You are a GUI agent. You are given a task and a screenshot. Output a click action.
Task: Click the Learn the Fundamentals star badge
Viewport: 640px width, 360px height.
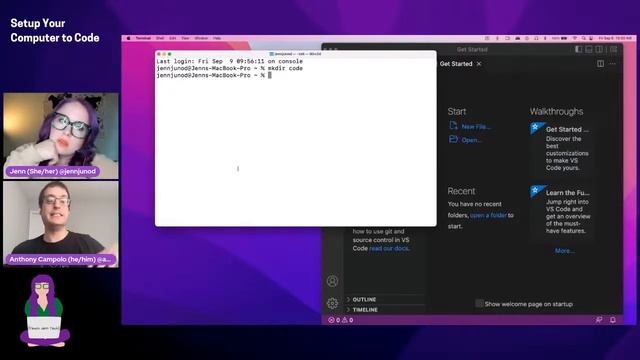(536, 191)
